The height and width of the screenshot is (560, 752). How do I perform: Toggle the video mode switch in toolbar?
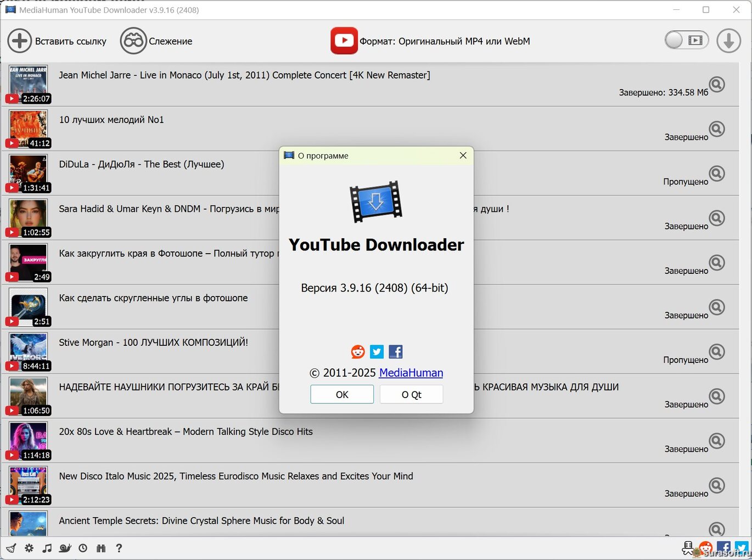(x=686, y=40)
